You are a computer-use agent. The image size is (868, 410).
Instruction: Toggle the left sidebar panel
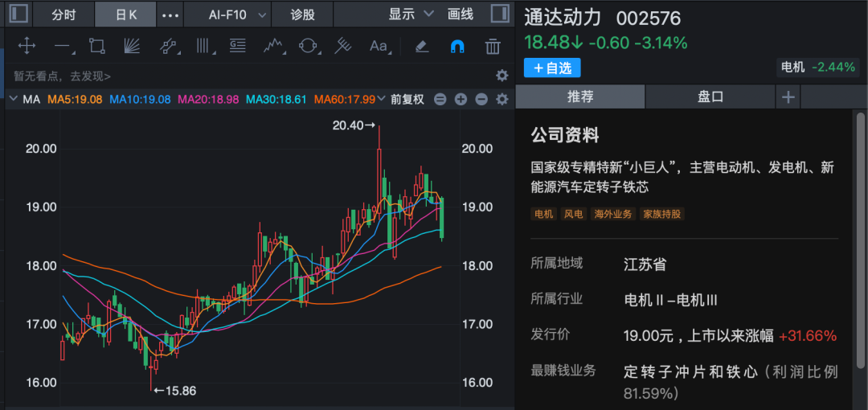[x=18, y=14]
